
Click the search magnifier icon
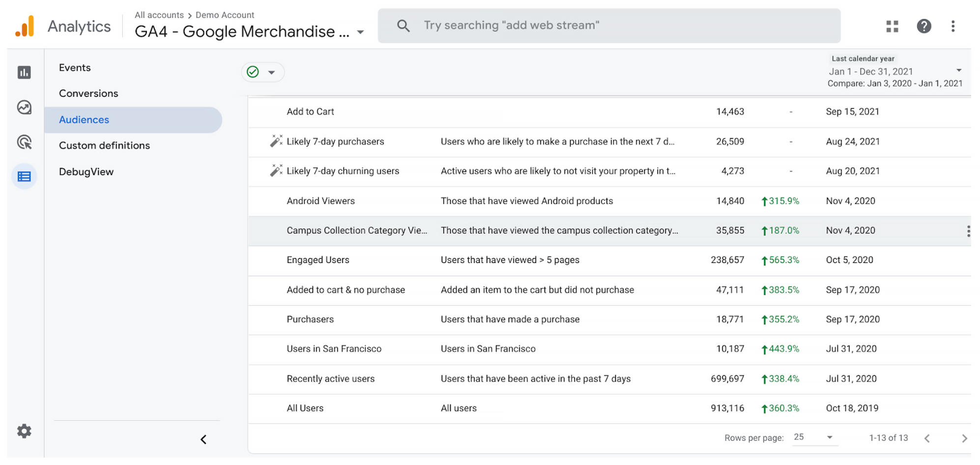[404, 26]
